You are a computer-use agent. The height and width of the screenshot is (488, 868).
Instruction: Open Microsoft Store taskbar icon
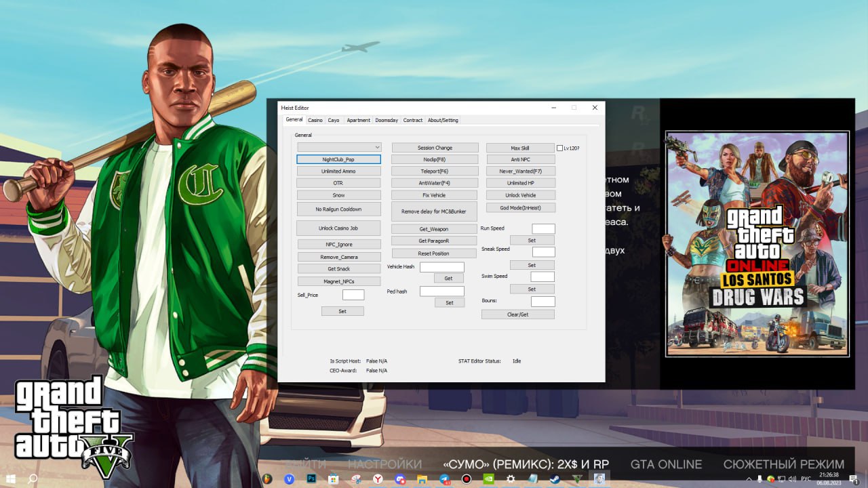point(333,479)
